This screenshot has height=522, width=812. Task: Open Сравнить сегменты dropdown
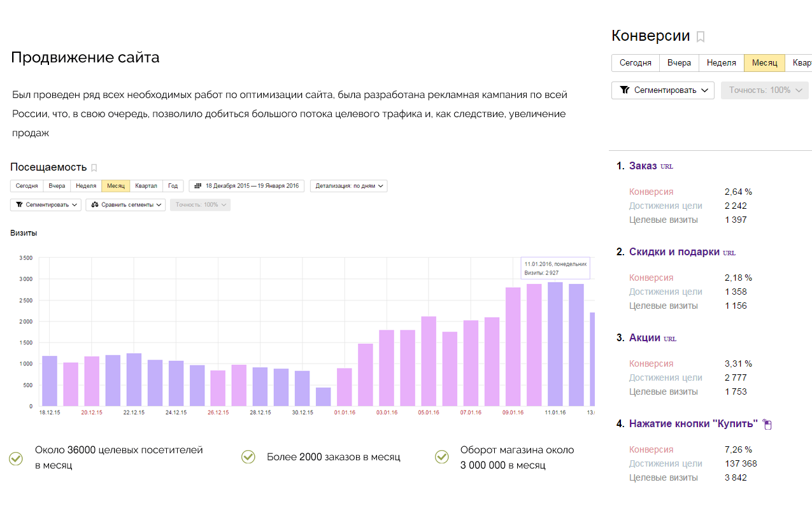coord(125,205)
